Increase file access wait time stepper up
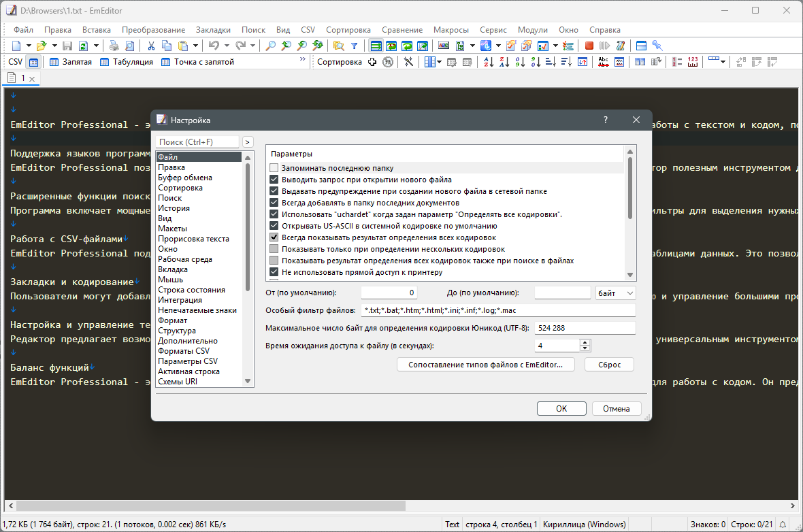 585,343
